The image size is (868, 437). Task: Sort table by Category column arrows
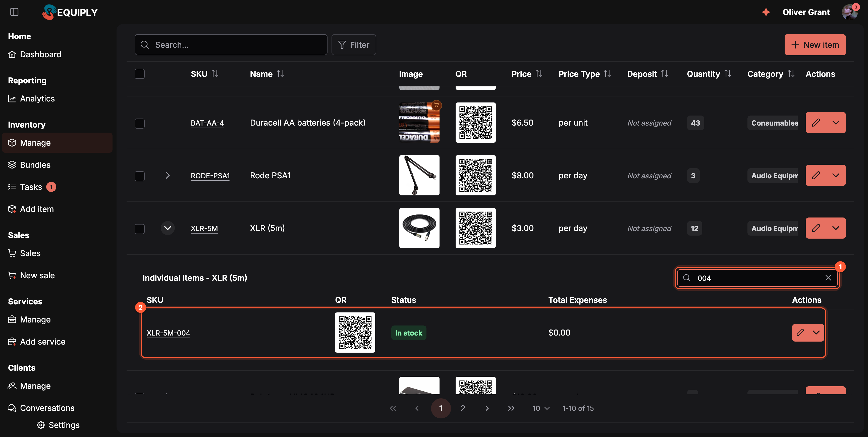pyautogui.click(x=791, y=73)
